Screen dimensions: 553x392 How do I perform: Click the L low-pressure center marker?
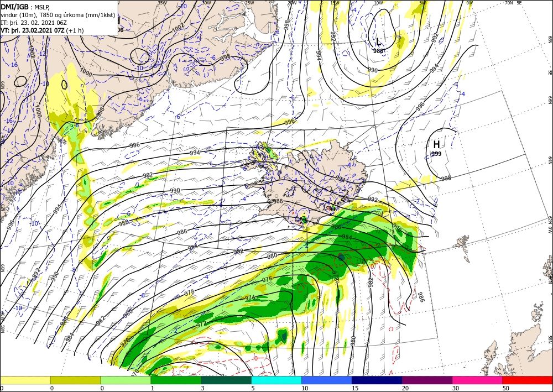coord(378,42)
